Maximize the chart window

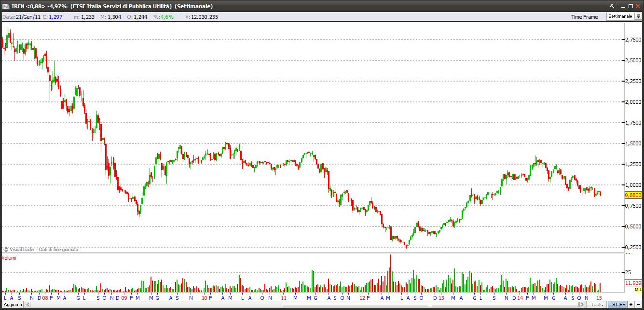(x=630, y=6)
